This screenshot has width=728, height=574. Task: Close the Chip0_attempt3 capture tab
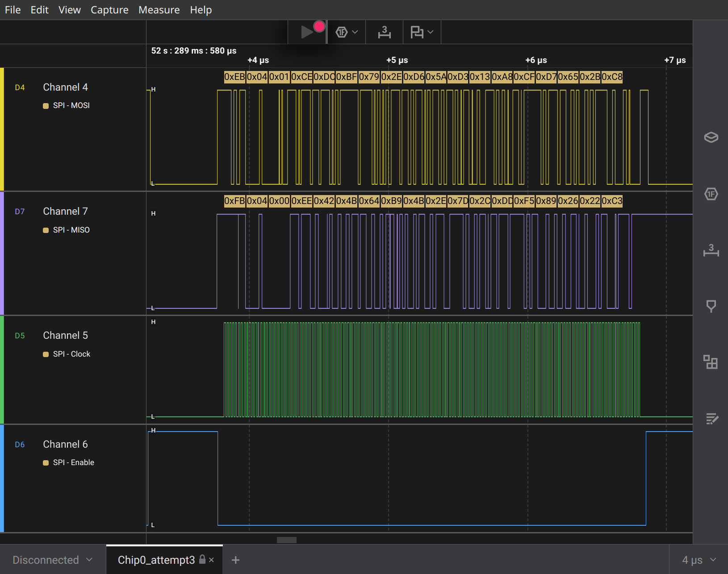tap(212, 559)
